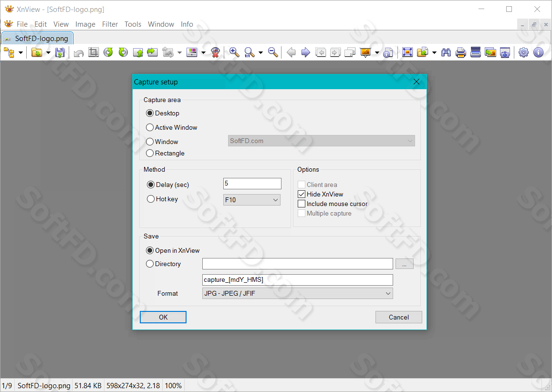Rotate image clockwise using green arrow icon
Screen dimensions: 552x392
[x=123, y=52]
